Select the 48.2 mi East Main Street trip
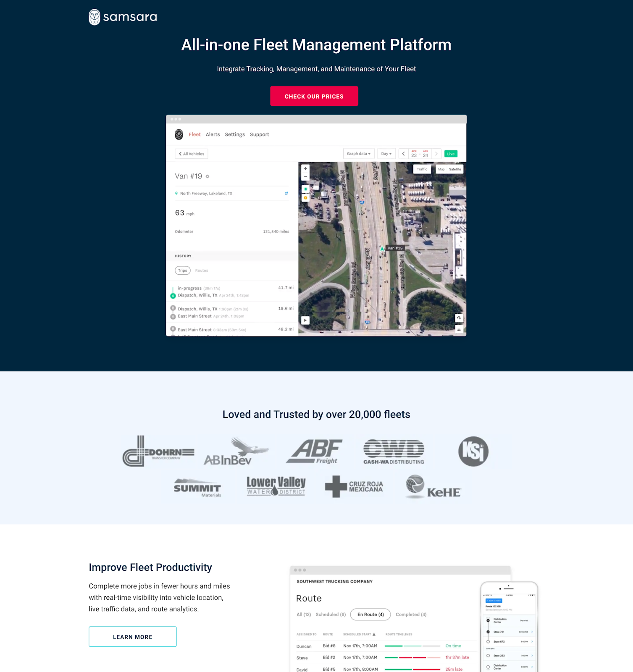 pyautogui.click(x=232, y=330)
